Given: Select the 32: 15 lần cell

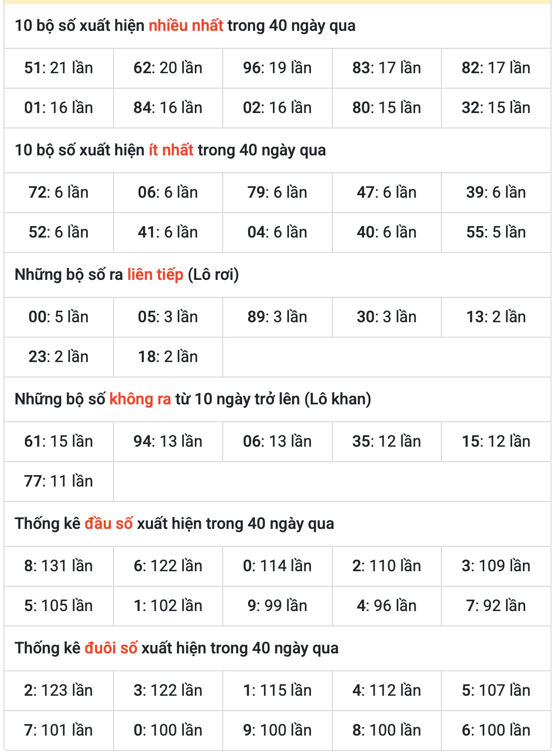Looking at the screenshot, I should tap(496, 108).
